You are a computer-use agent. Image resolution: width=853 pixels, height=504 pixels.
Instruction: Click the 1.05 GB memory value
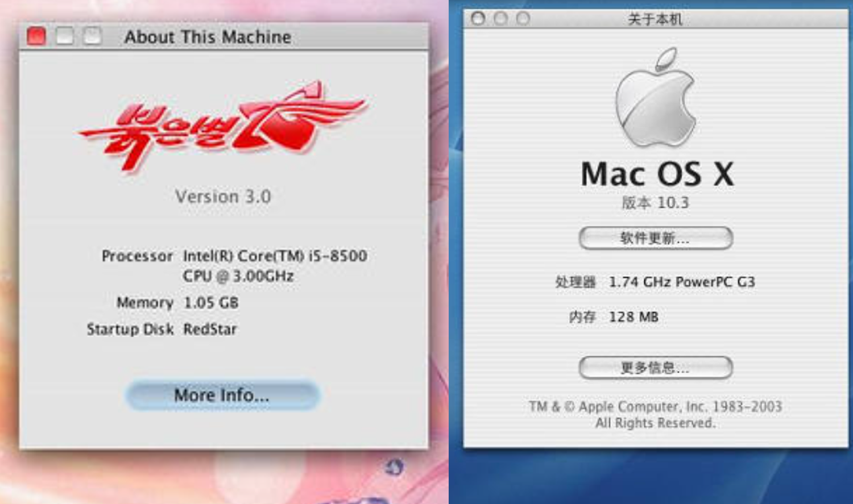(211, 303)
